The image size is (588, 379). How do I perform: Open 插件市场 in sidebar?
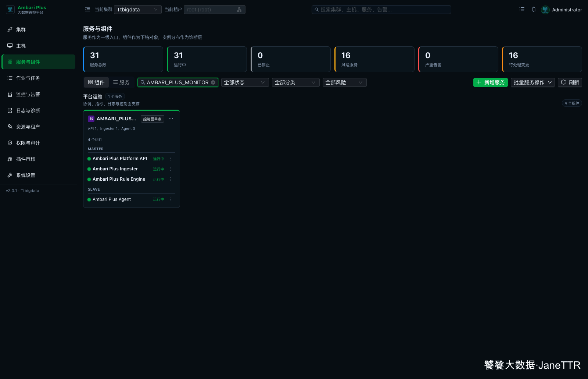pyautogui.click(x=39, y=159)
